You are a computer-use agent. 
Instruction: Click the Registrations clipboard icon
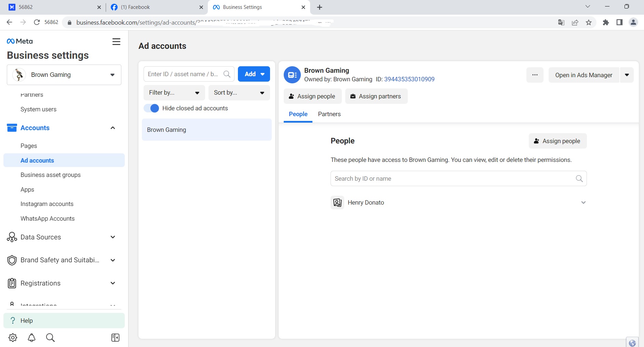12,283
